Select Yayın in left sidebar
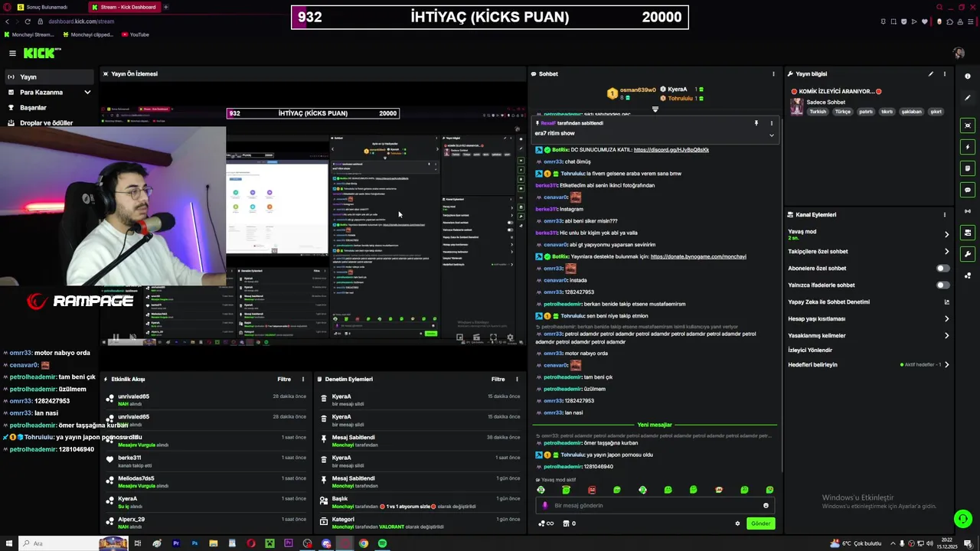The height and width of the screenshot is (551, 980). point(50,77)
